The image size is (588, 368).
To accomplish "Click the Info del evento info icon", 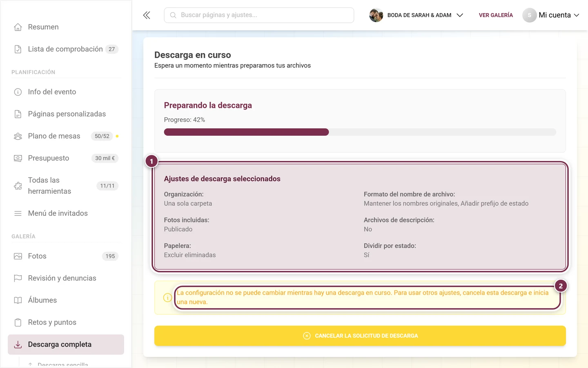I will point(18,92).
